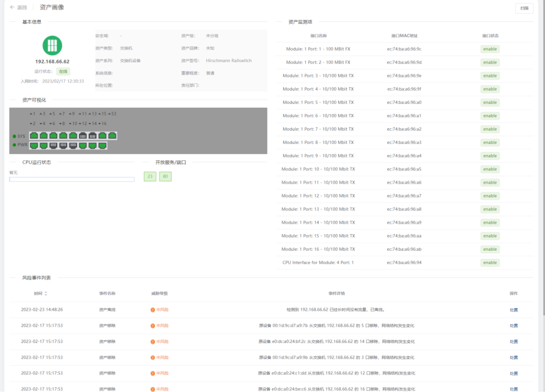Click enable status for CPU Interface row
The width and height of the screenshot is (545, 392).
click(x=489, y=263)
